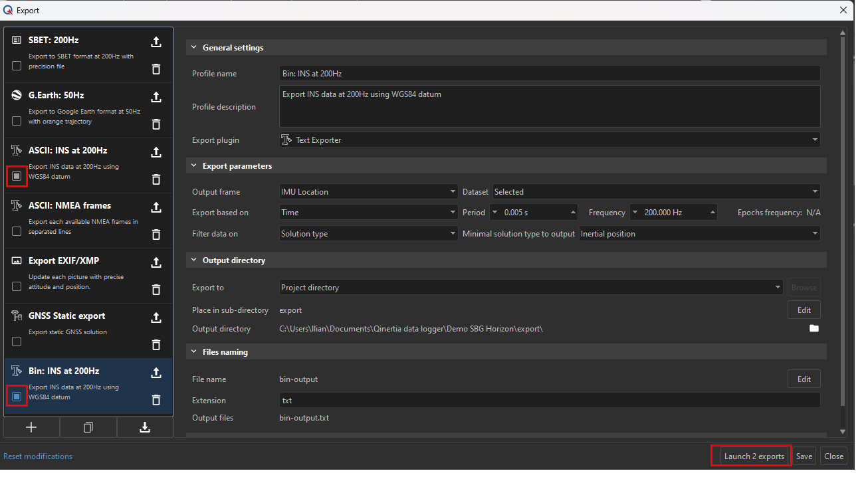Uncheck the ASCII: INS at 200Hz profile

(17, 175)
